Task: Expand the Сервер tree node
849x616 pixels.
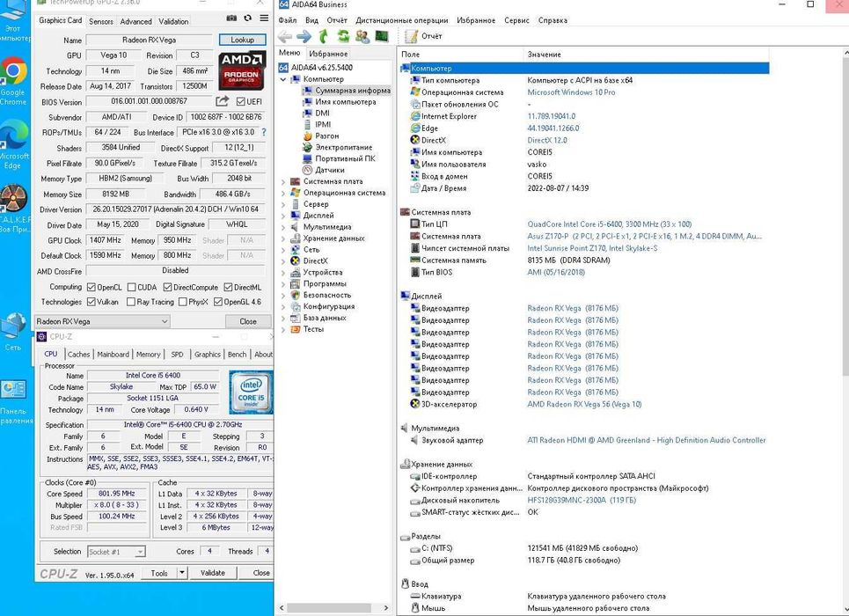Action: tap(282, 204)
